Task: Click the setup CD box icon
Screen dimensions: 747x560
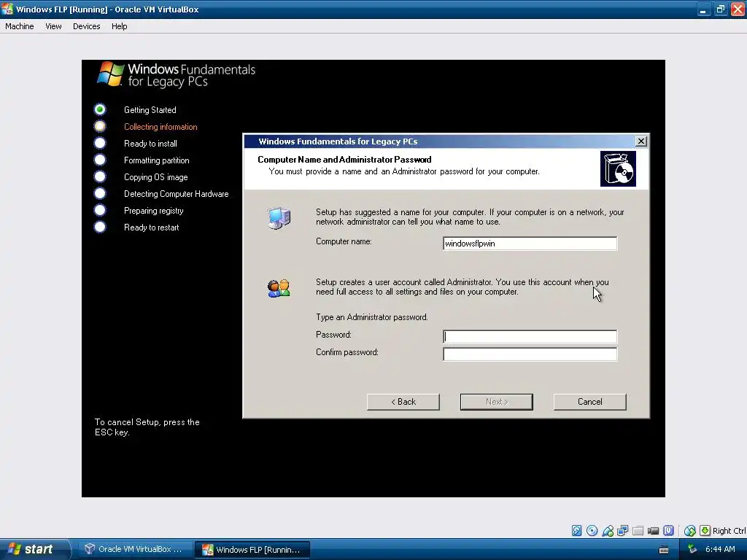Action: (618, 168)
